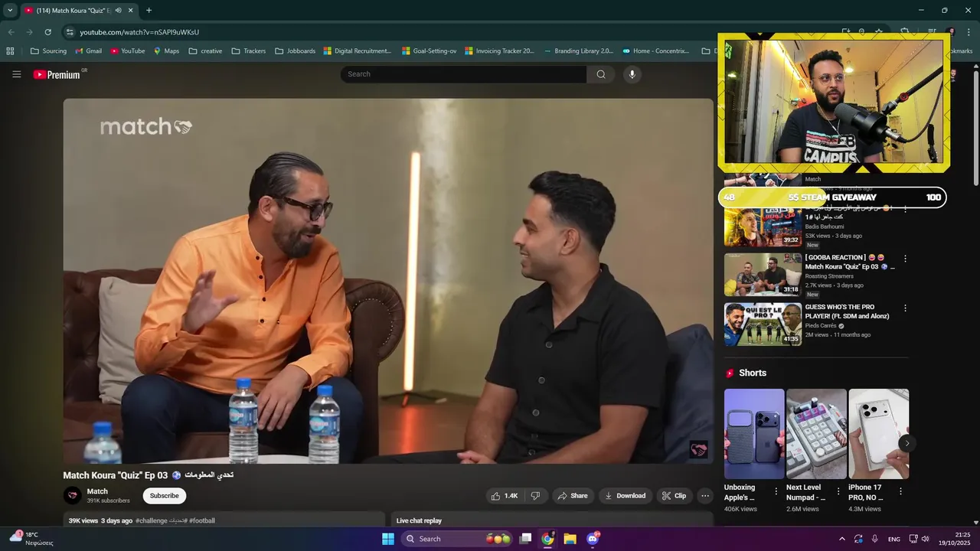Open the ENG language switcher
This screenshot has width=980, height=551.
click(x=894, y=539)
